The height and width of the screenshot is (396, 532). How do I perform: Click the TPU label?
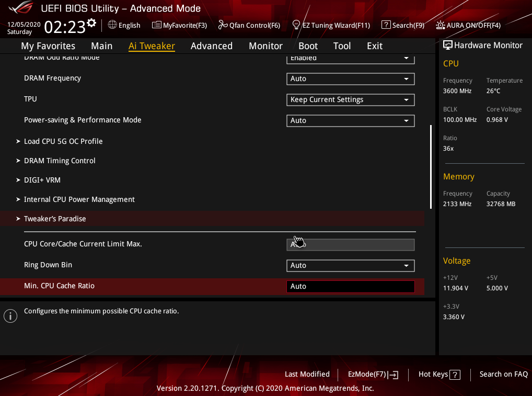30,99
